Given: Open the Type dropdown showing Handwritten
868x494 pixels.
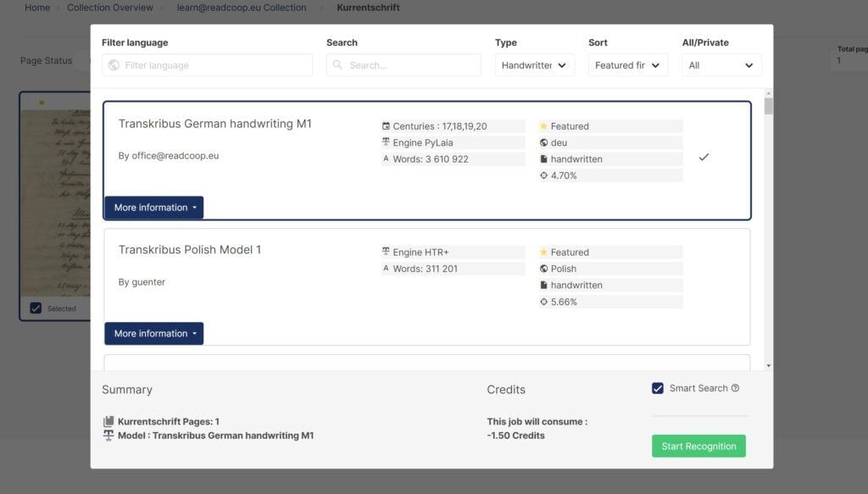Looking at the screenshot, I should click(534, 65).
